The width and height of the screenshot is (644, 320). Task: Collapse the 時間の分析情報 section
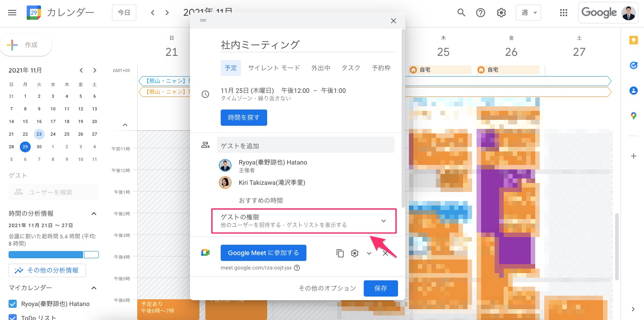pos(94,214)
